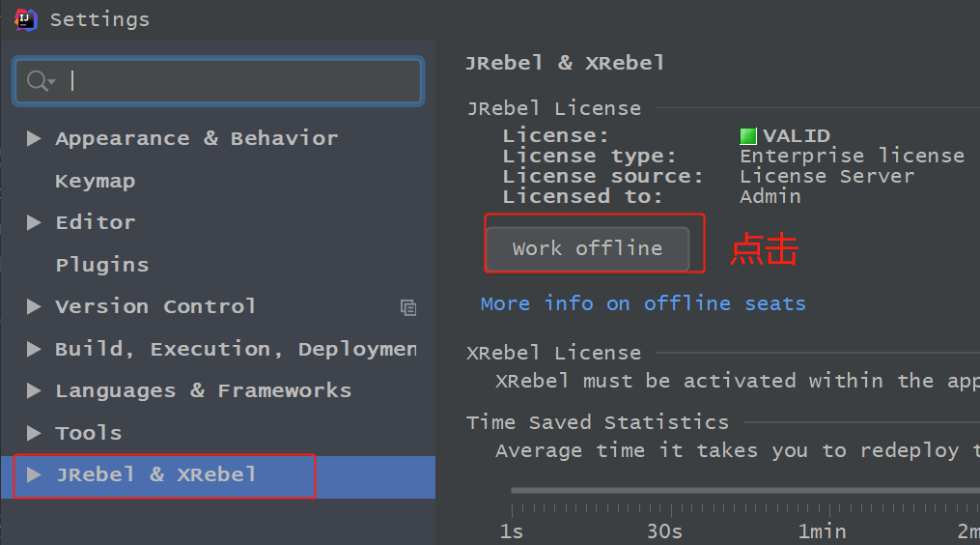Expand Build, Execution, Deployment node
The width and height of the screenshot is (980, 545).
click(35, 349)
